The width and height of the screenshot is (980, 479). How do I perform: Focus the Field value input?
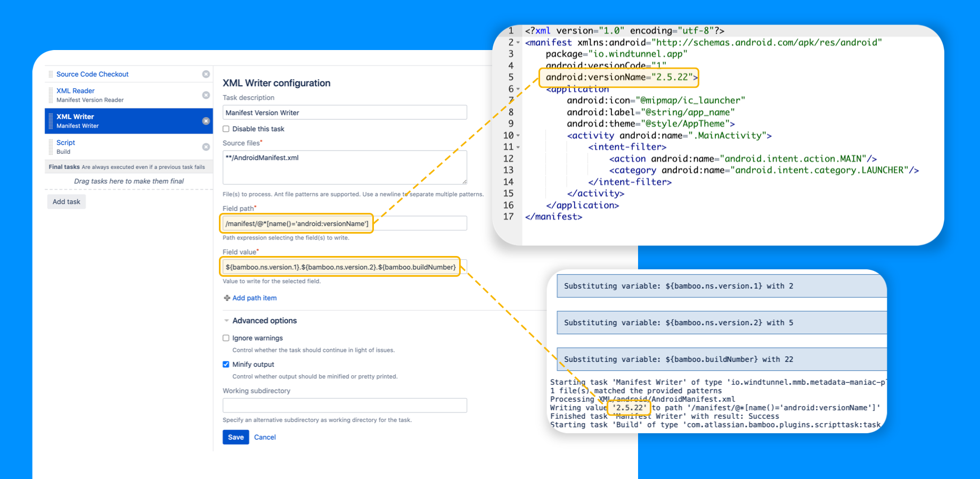tap(345, 267)
